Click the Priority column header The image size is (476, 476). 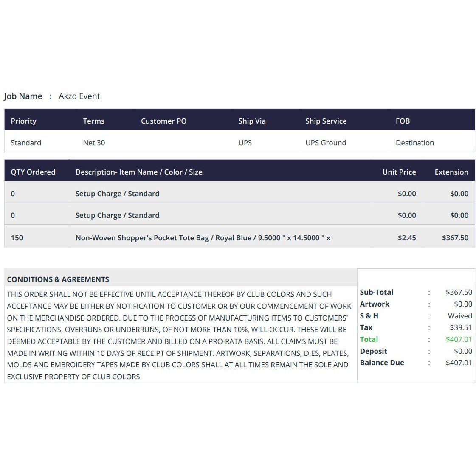[x=24, y=121]
